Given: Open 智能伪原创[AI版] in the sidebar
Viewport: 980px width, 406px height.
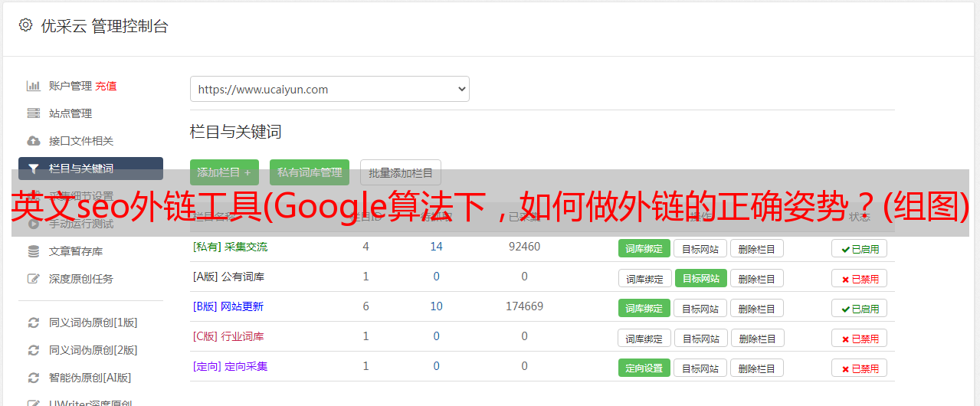Looking at the screenshot, I should pyautogui.click(x=90, y=378).
